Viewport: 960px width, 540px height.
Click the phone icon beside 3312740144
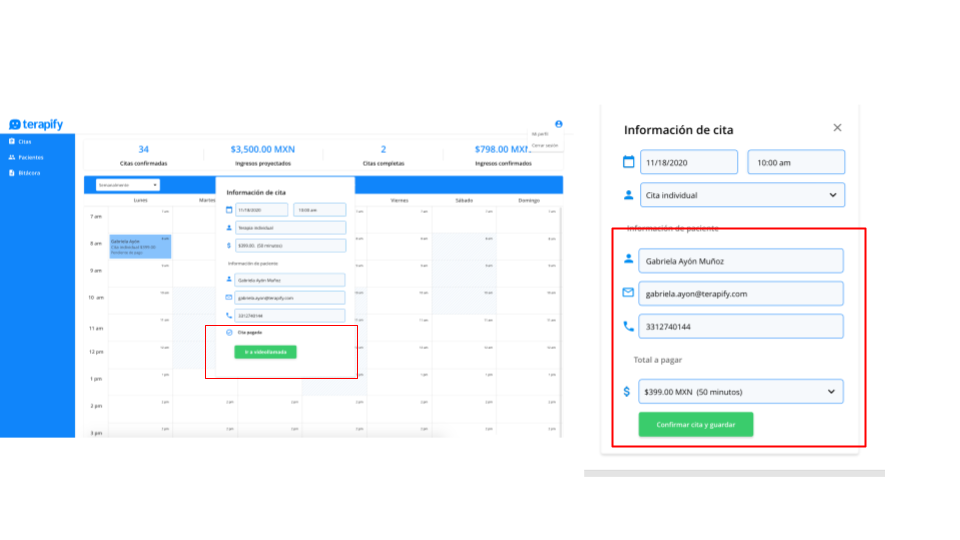[629, 326]
